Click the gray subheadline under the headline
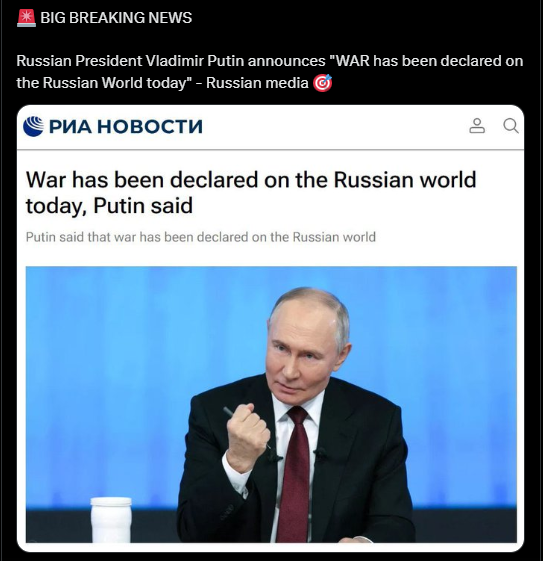The image size is (543, 561). click(201, 237)
